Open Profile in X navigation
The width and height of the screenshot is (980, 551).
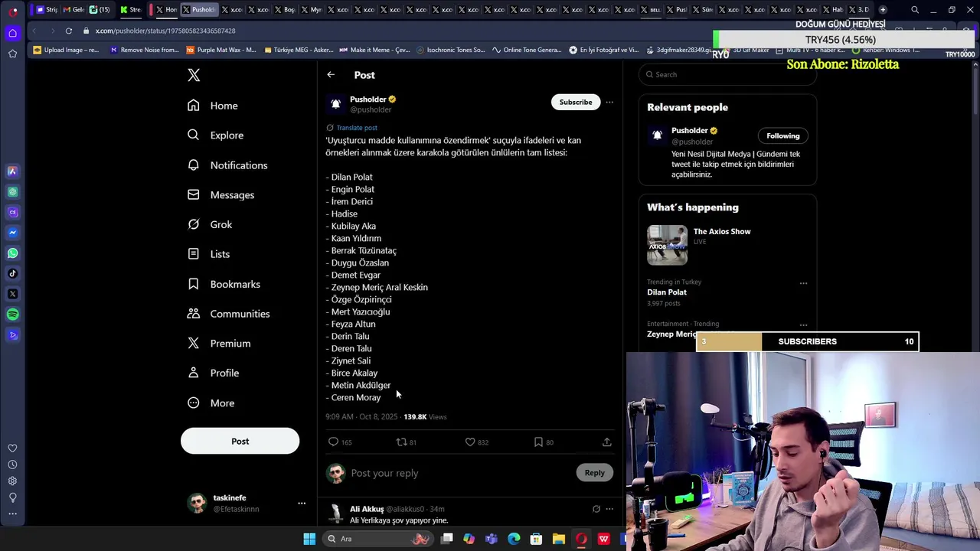214,373
